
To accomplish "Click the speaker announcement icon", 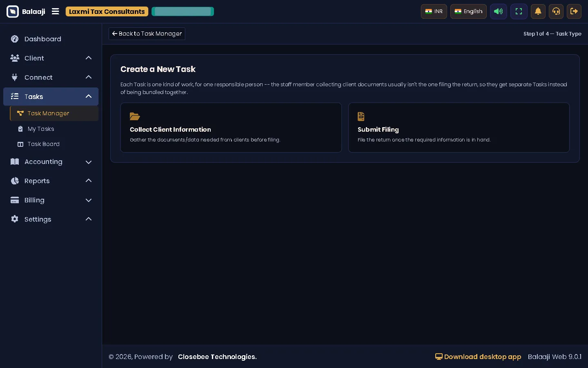I will (499, 11).
